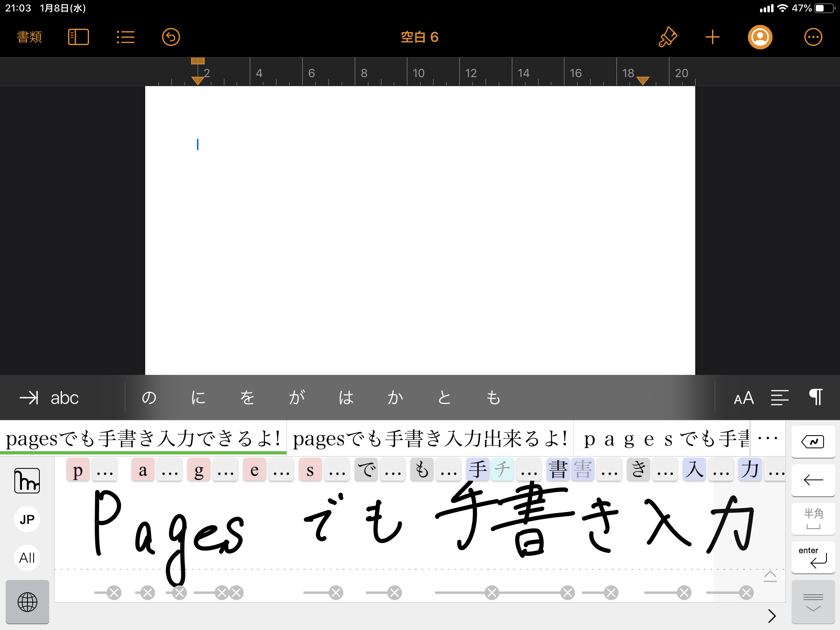Open alternatives next to the s chip
This screenshot has width=840, height=630.
[x=337, y=470]
